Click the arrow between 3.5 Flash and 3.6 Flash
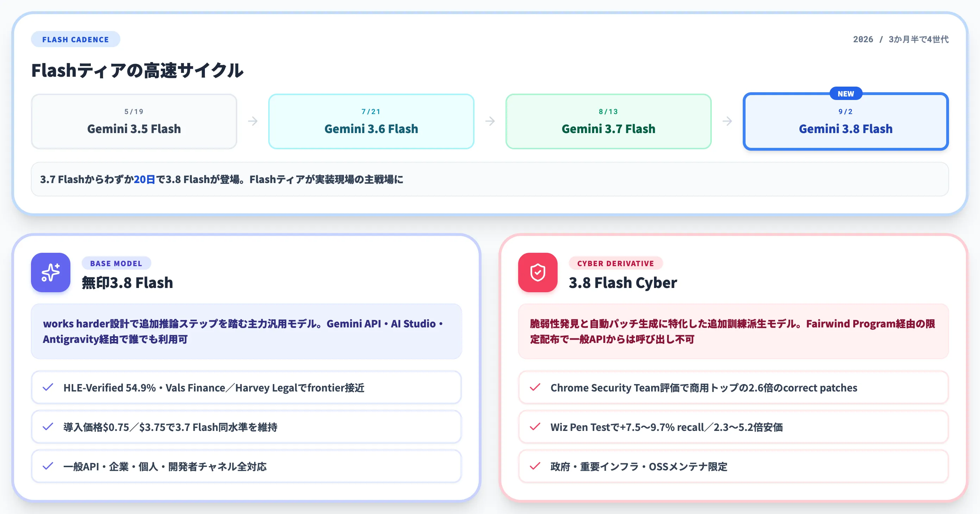 pos(253,121)
